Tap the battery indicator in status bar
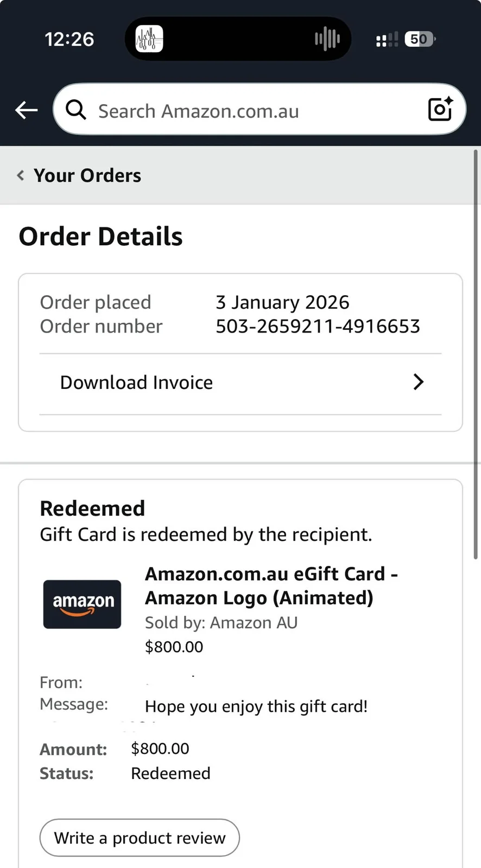The width and height of the screenshot is (481, 868). tap(420, 39)
